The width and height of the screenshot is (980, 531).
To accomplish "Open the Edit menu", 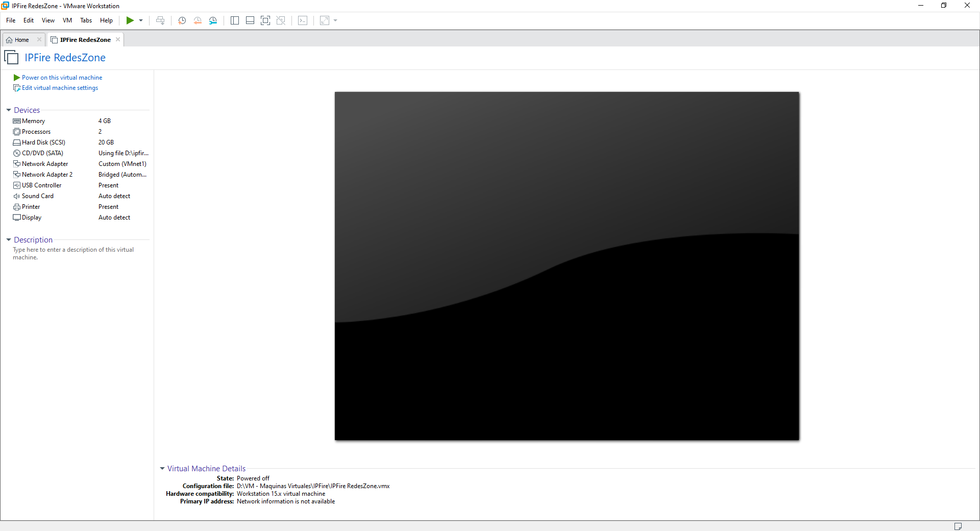I will (29, 20).
